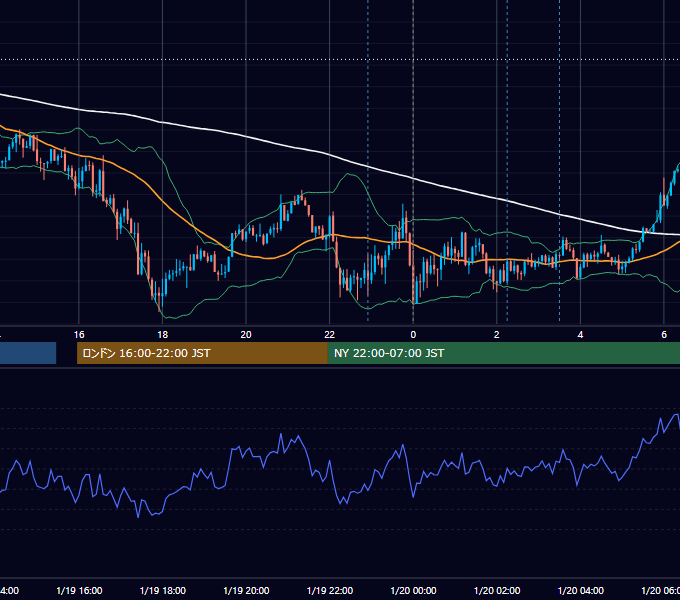Click the ロンドン 16:00-22:00 JST session bar
This screenshot has height=600, width=680.
point(202,353)
